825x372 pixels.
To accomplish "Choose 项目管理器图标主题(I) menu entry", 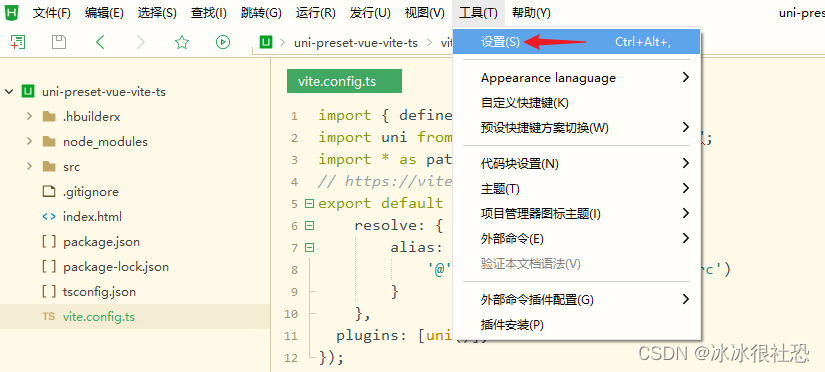I will coord(577,214).
